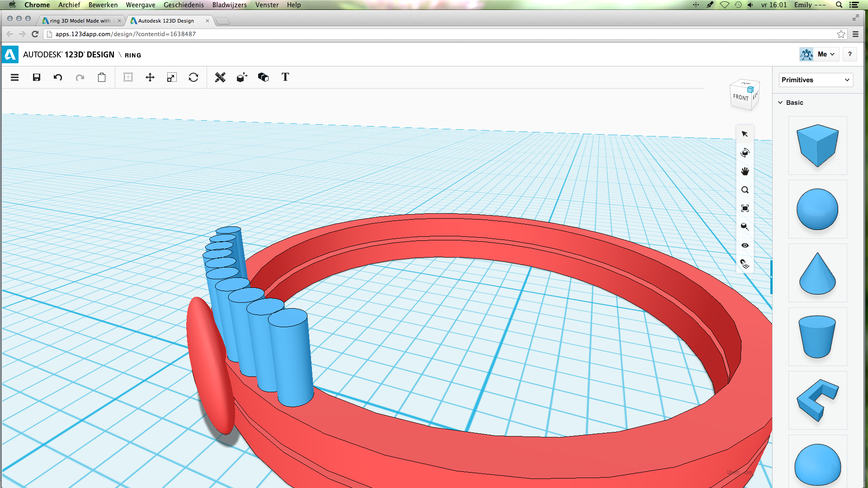Select the Scale tool
868x488 pixels.
click(x=171, y=77)
